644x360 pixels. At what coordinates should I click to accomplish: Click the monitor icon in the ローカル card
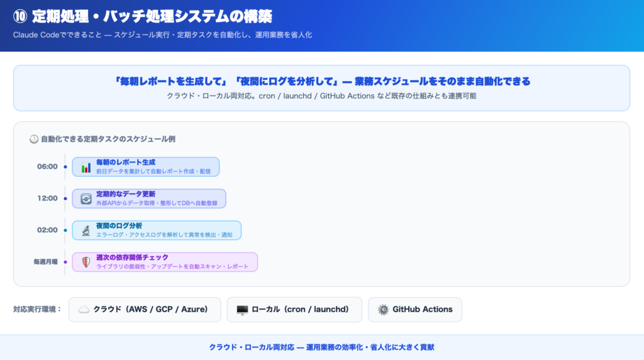[242, 310]
